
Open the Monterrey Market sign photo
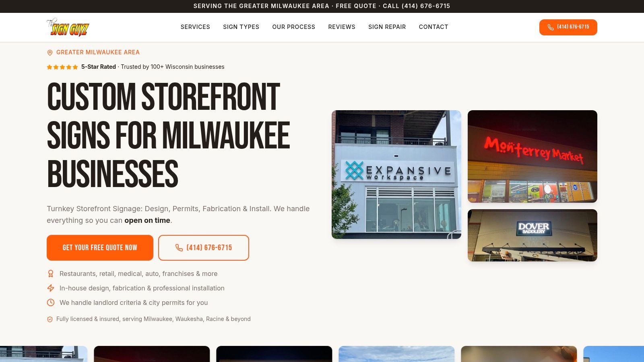coord(533,156)
